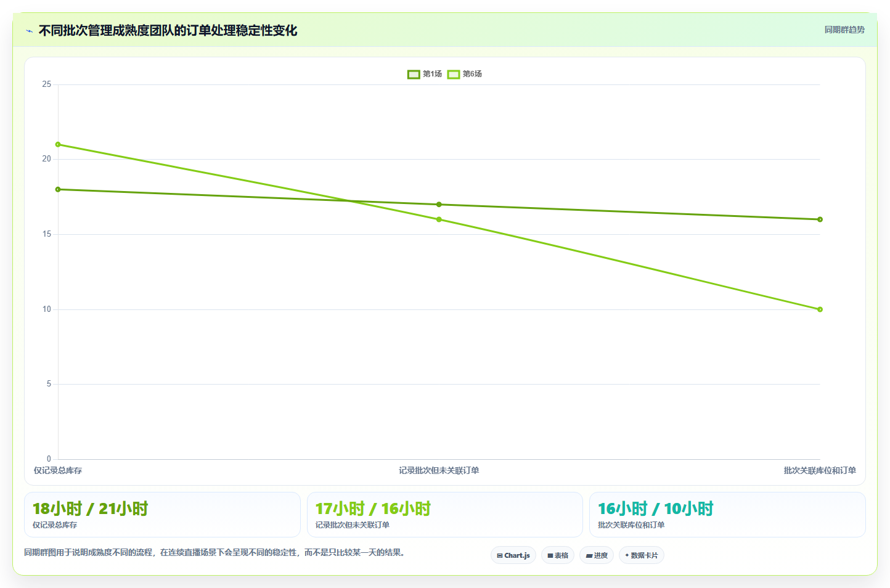Click the y-axis value 5
This screenshot has height=588, width=890.
(x=49, y=384)
